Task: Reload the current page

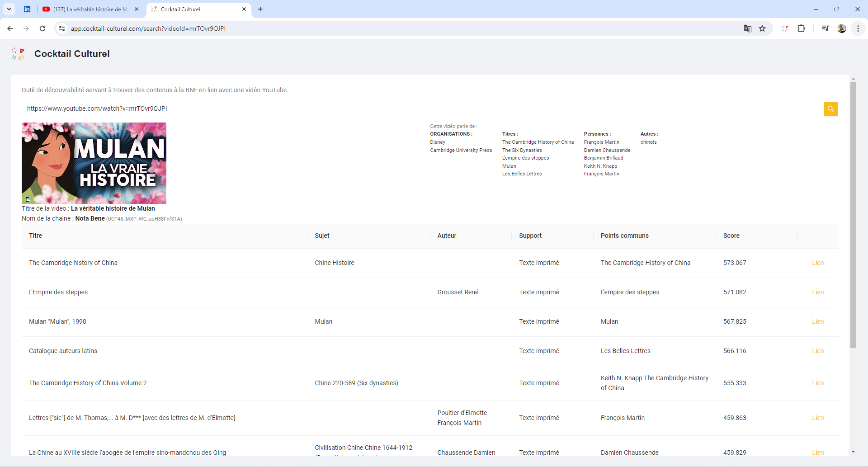Action: (42, 28)
